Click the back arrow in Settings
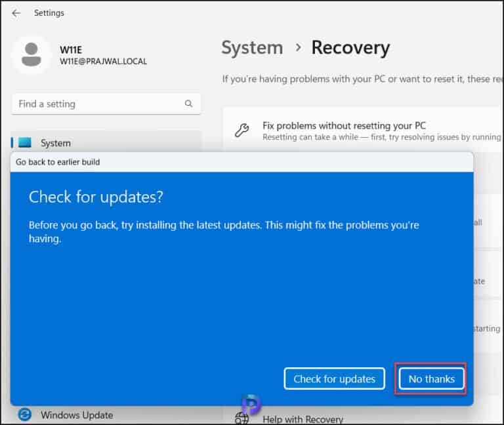This screenshot has height=425, width=504. pyautogui.click(x=16, y=13)
